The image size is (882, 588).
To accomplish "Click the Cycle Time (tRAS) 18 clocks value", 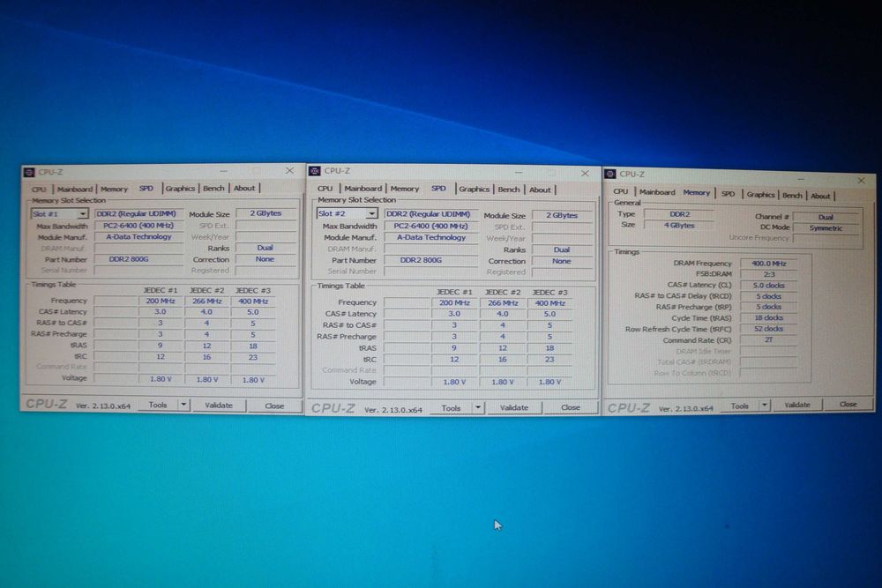I will (x=768, y=318).
